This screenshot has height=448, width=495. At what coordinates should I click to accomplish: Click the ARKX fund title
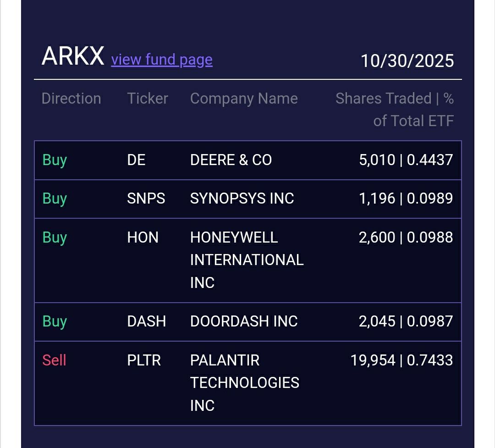[73, 56]
